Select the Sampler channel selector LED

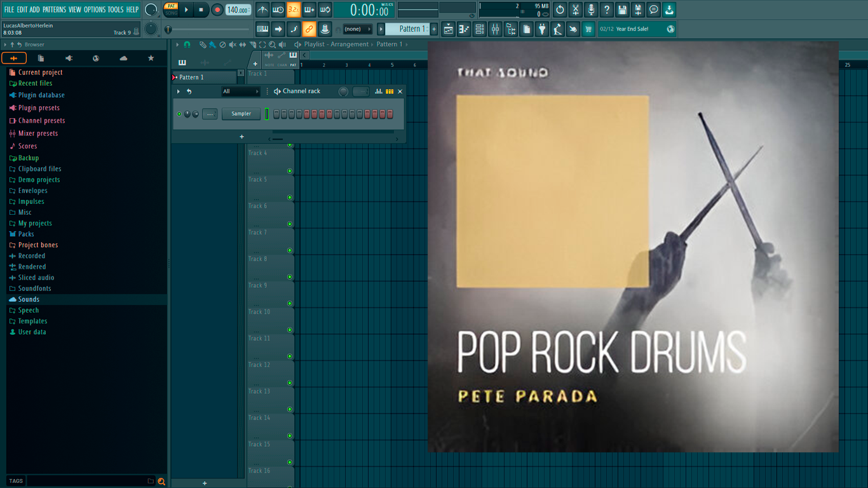click(x=268, y=114)
